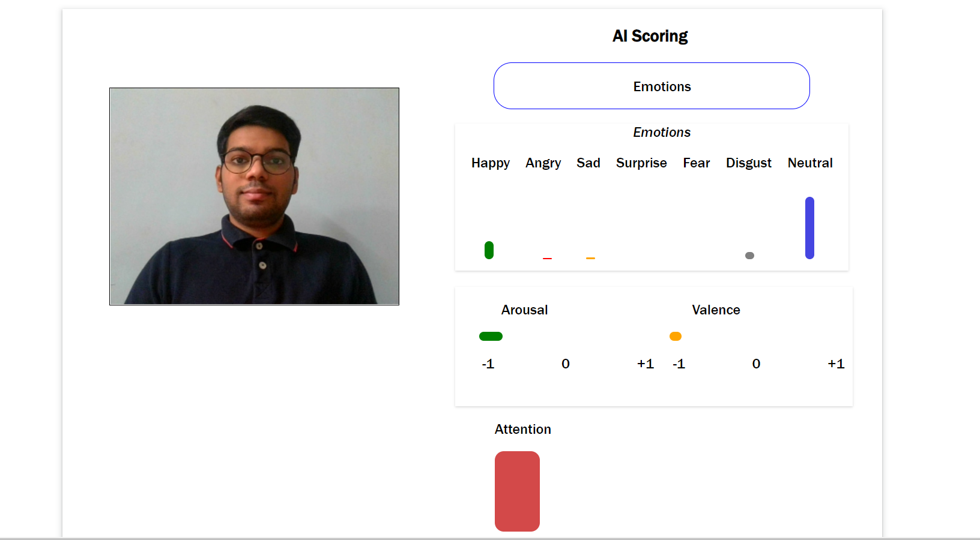Select the green Arousal level indicator
The image size is (980, 540).
[x=491, y=336]
